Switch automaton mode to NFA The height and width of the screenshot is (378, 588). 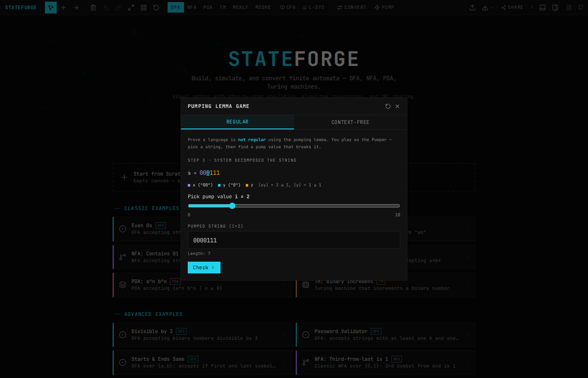(x=192, y=8)
